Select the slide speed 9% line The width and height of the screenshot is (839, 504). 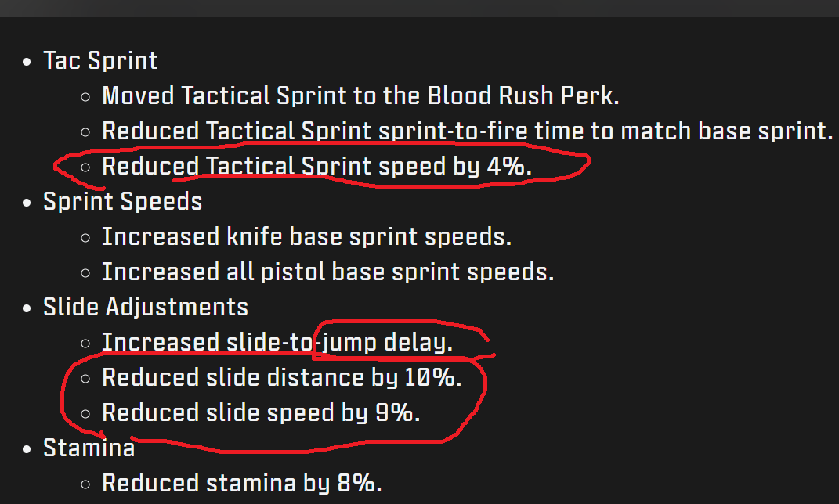(261, 413)
